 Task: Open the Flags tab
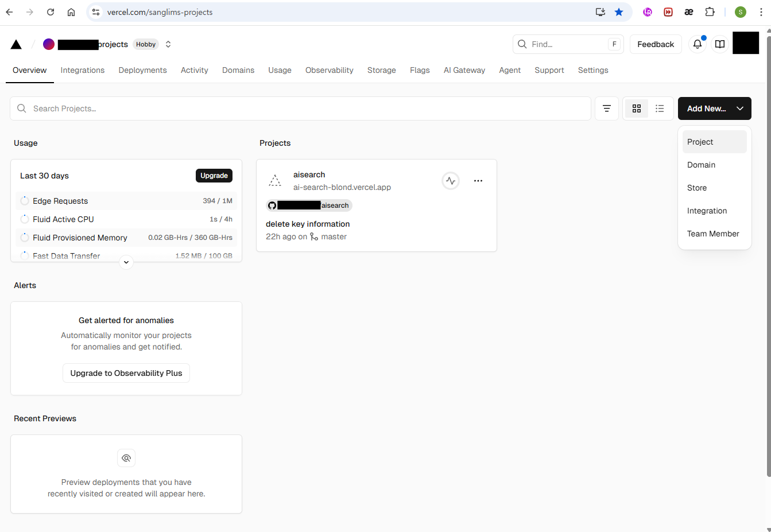[x=420, y=70]
